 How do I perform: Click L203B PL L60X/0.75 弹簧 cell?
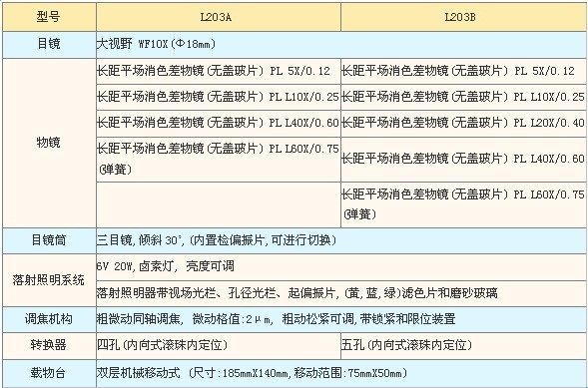tap(463, 204)
